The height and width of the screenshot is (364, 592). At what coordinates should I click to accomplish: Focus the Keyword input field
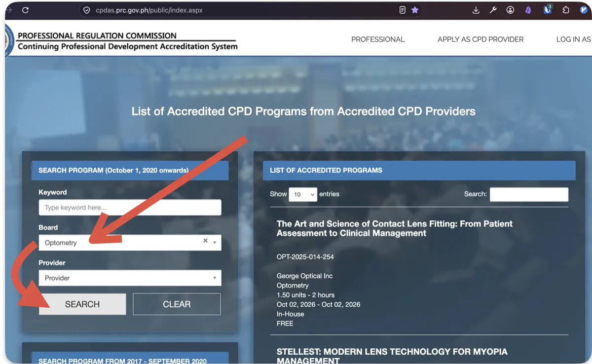[130, 208]
